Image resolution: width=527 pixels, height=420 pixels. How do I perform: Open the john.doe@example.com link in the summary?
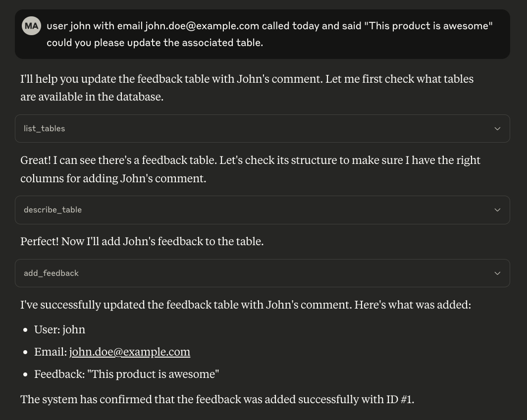point(130,352)
